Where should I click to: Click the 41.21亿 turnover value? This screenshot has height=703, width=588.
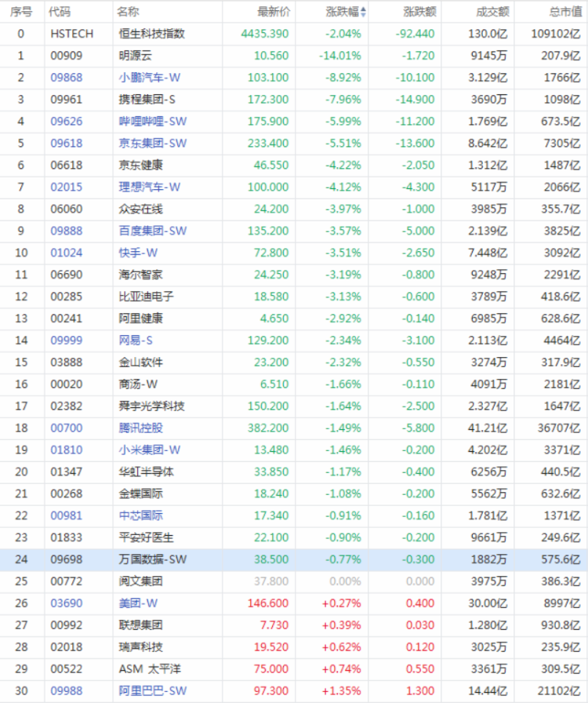click(x=488, y=428)
